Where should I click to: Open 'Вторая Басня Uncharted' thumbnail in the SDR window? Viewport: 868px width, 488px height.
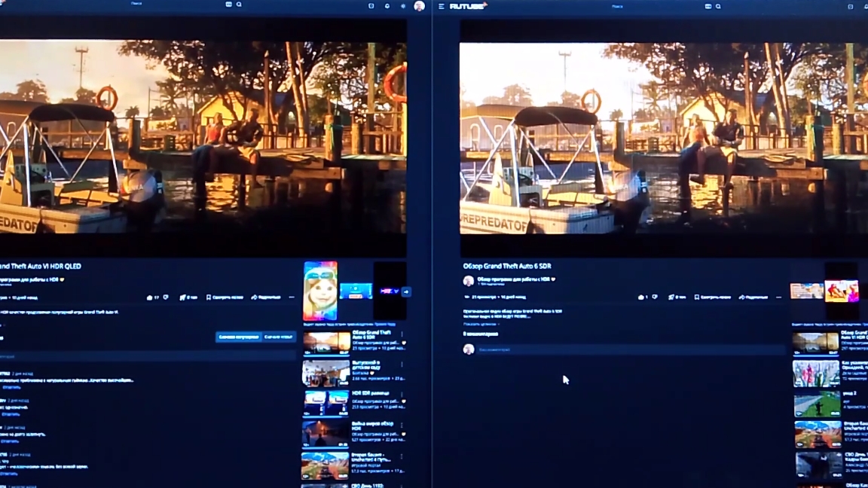818,435
